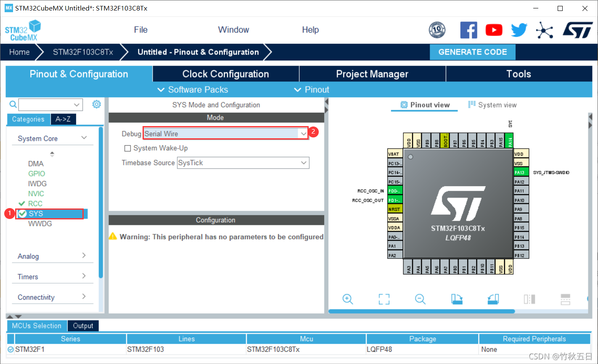Select GPIO in System Core
This screenshot has width=598, height=364.
tap(37, 174)
